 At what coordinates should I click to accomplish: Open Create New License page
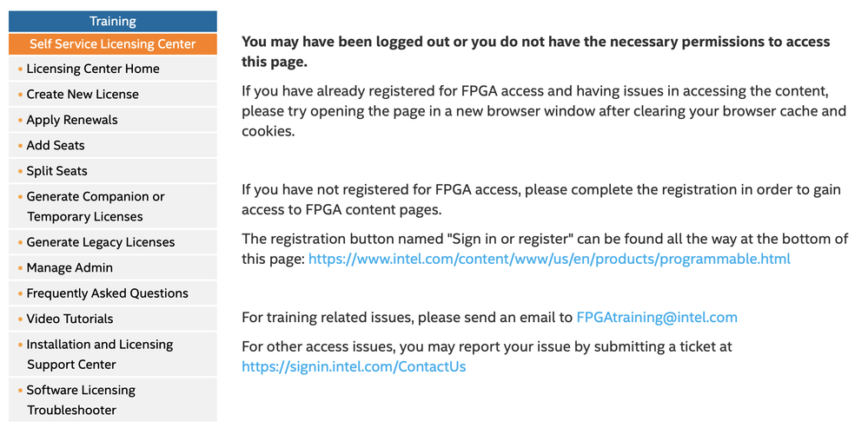click(83, 94)
